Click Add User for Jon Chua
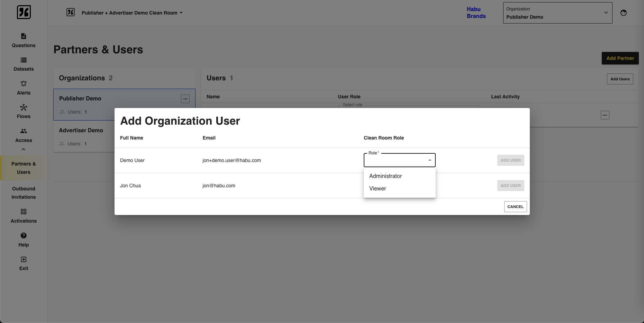Viewport: 644px width, 323px height. [510, 186]
